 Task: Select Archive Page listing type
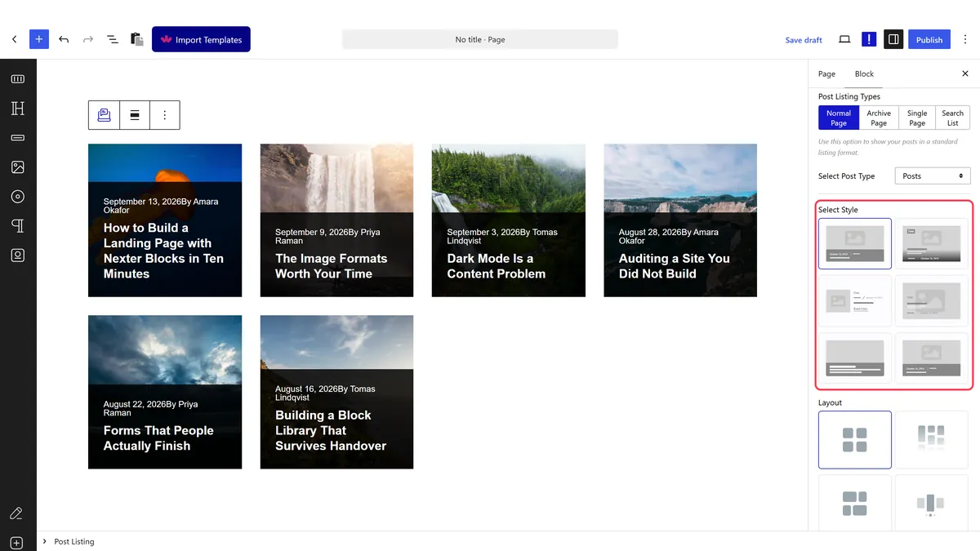tap(879, 118)
